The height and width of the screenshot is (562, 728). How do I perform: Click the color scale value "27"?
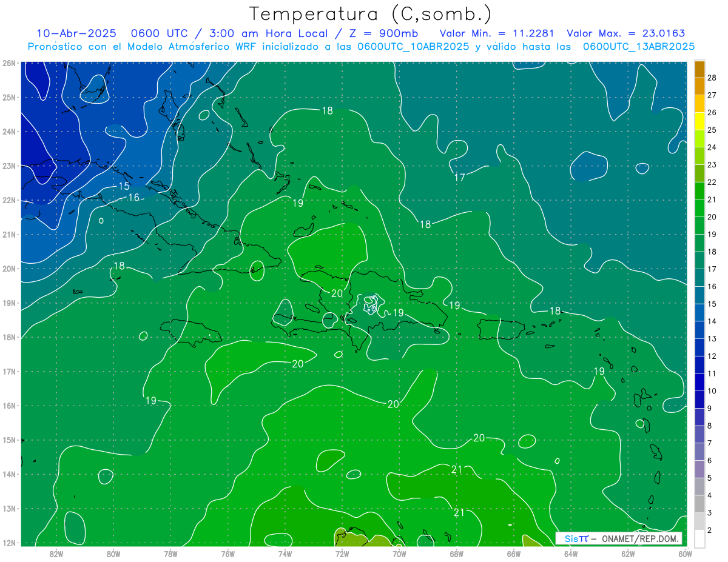click(x=712, y=95)
